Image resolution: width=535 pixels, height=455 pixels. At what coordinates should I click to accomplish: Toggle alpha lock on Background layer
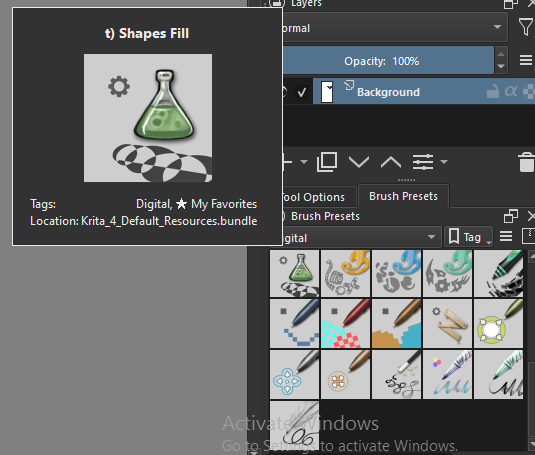(511, 91)
